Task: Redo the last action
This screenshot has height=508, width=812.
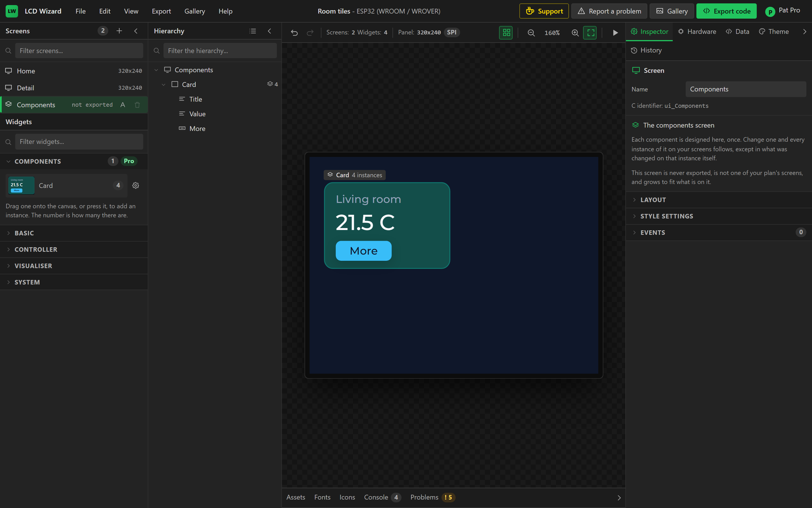Action: click(x=310, y=32)
